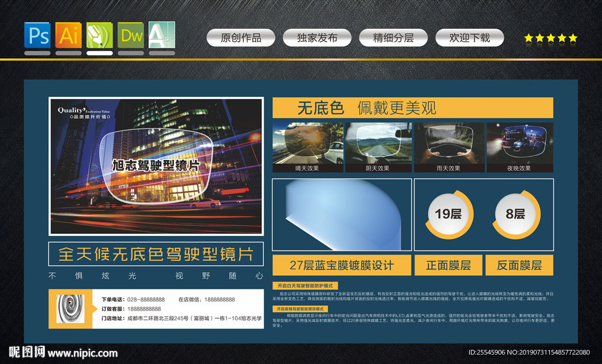The image size is (602, 364).
Task: Click the 视野随心 slogan text
Action: (219, 276)
